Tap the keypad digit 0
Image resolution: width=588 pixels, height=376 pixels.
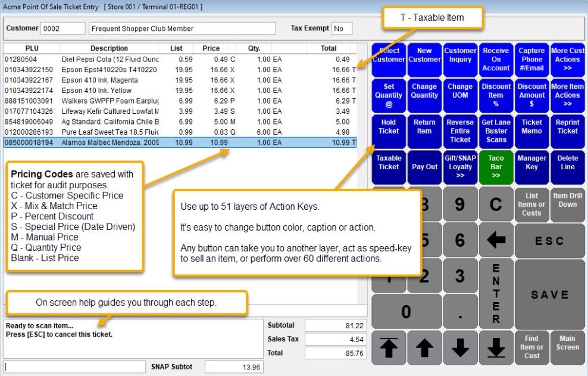tap(406, 312)
